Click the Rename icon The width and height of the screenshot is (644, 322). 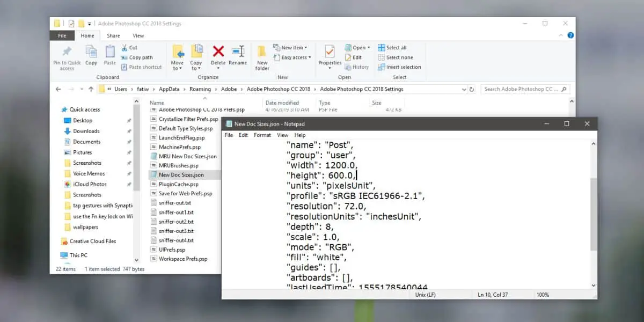pyautogui.click(x=238, y=52)
